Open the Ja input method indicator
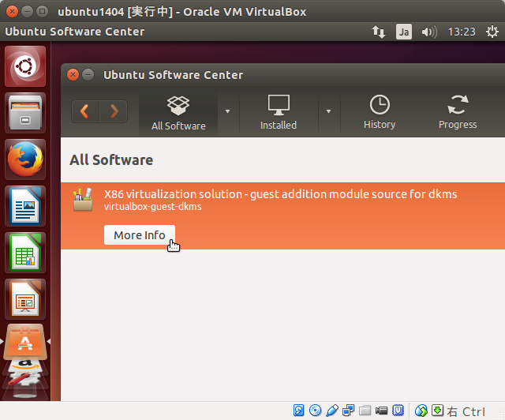The width and height of the screenshot is (505, 420). (x=404, y=32)
